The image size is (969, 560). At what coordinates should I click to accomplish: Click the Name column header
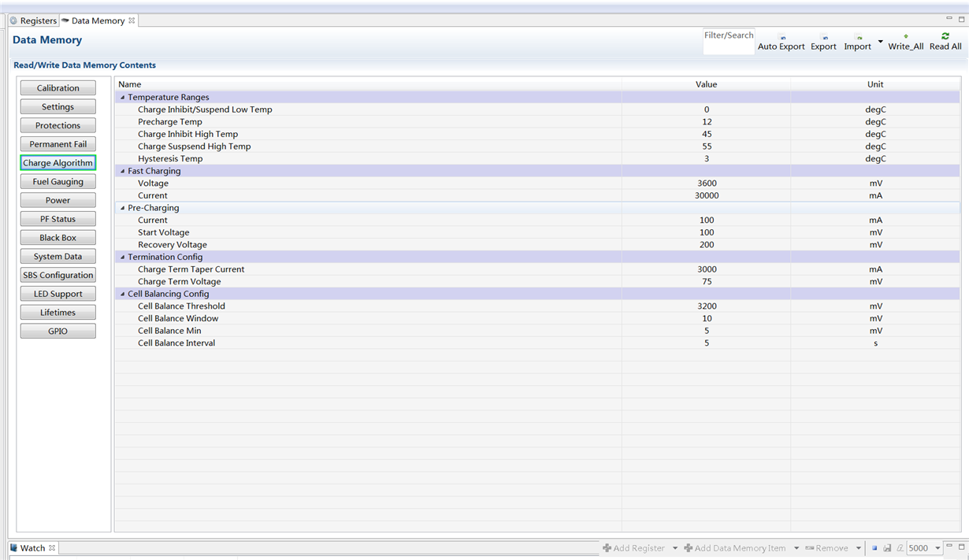pyautogui.click(x=369, y=84)
